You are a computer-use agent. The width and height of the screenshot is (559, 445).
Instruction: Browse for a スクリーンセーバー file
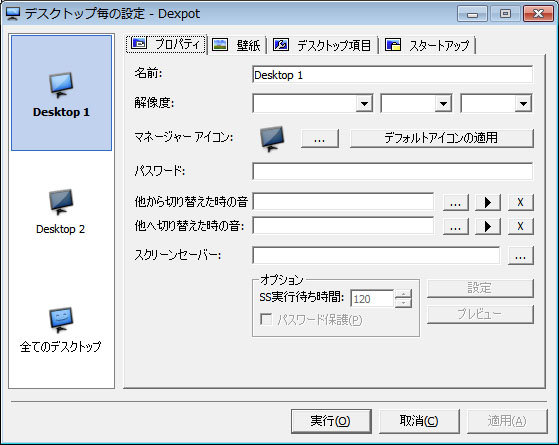pos(520,256)
